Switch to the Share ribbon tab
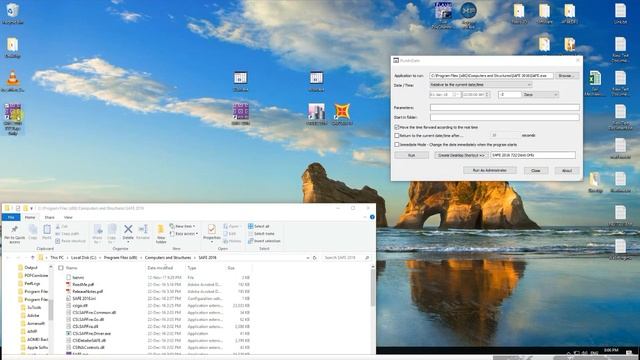 click(49, 217)
